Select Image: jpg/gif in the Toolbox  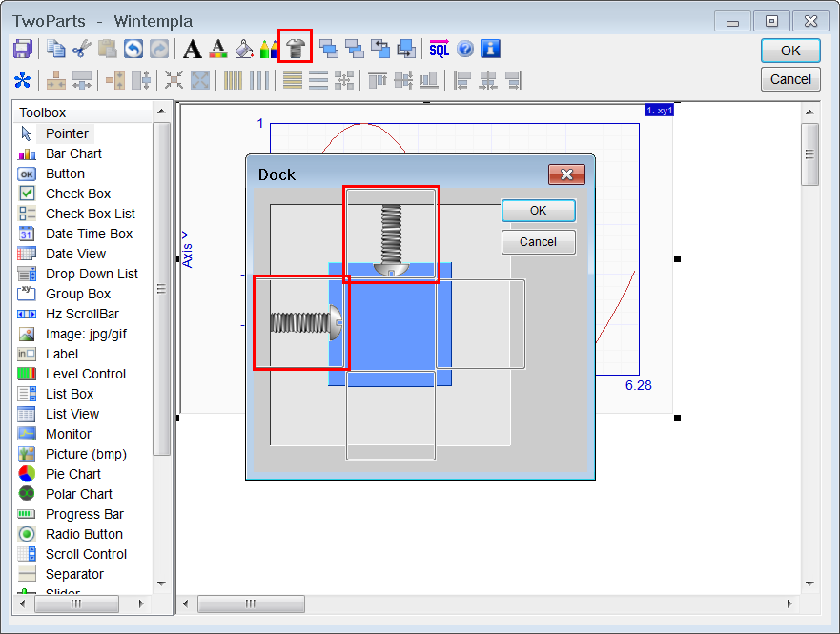coord(86,334)
